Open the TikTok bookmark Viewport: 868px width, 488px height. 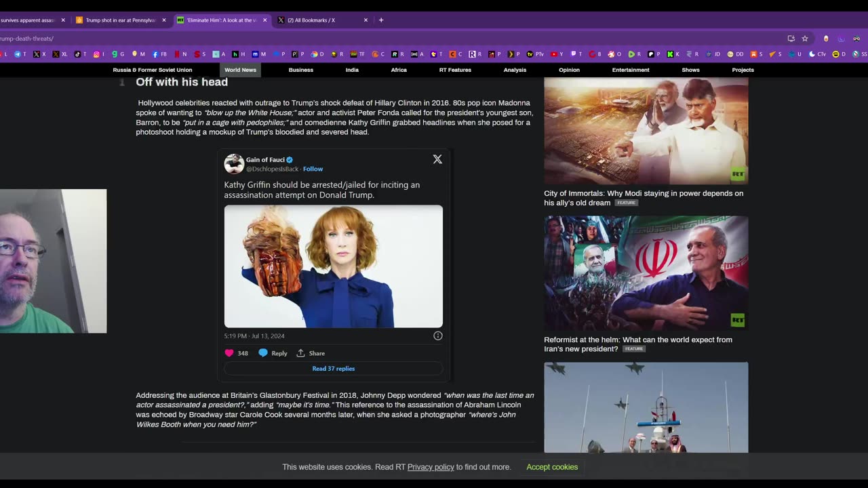pyautogui.click(x=80, y=54)
